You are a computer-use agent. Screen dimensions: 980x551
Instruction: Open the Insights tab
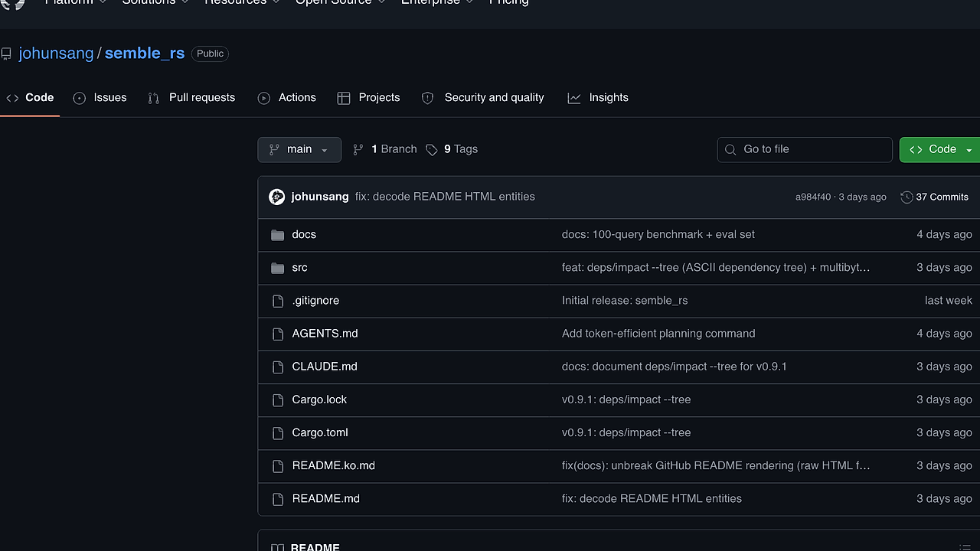coord(598,98)
